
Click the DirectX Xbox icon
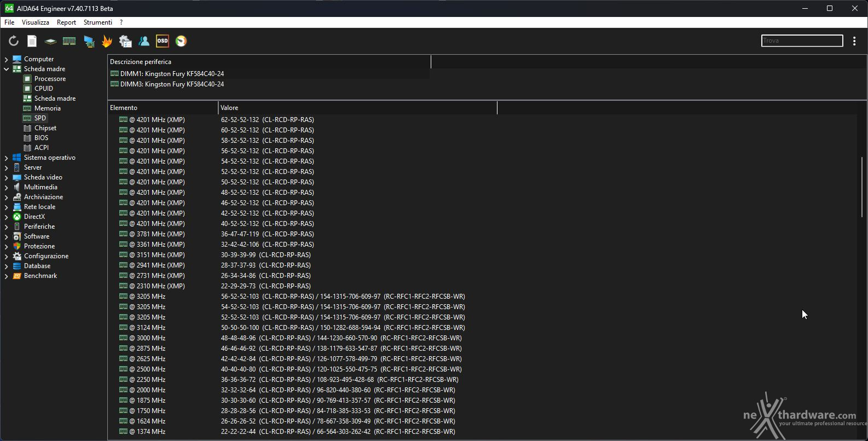pyautogui.click(x=17, y=217)
